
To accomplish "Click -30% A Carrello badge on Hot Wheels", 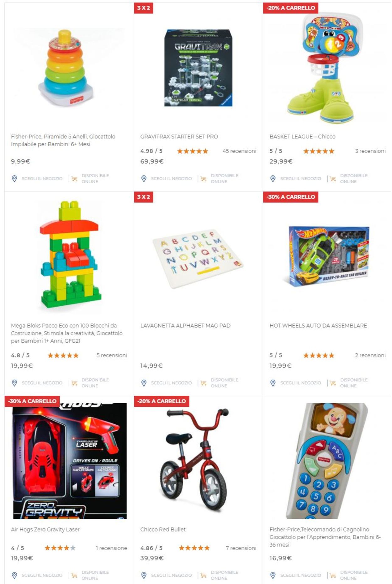I will point(291,197).
